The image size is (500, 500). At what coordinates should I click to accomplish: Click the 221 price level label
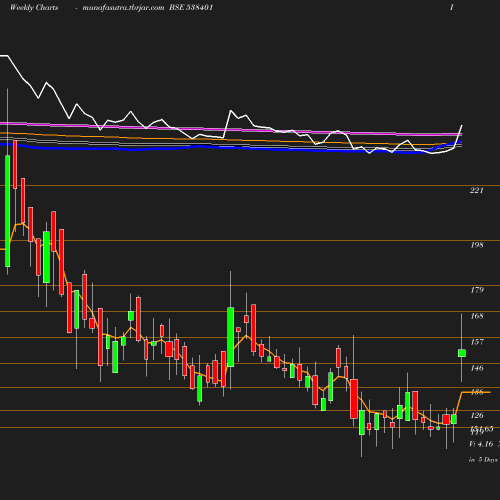477,190
